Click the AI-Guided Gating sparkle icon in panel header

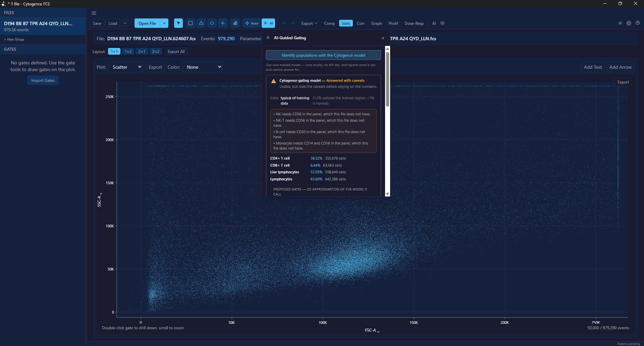click(268, 38)
